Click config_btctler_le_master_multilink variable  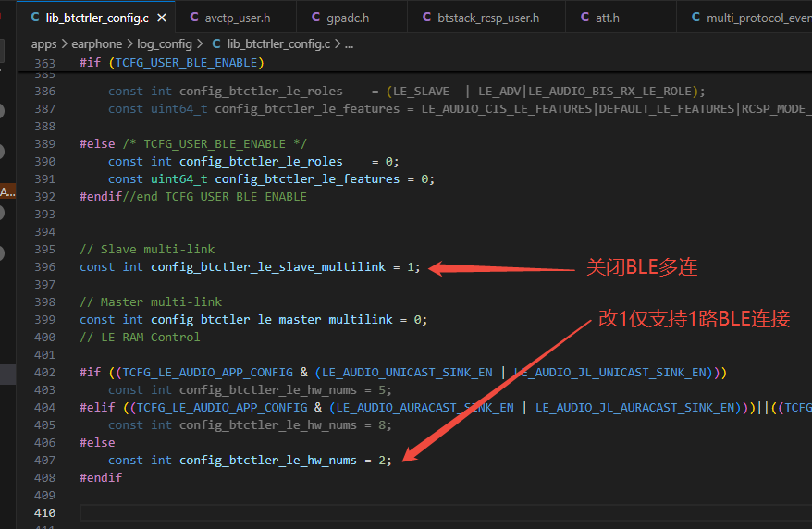pos(272,320)
